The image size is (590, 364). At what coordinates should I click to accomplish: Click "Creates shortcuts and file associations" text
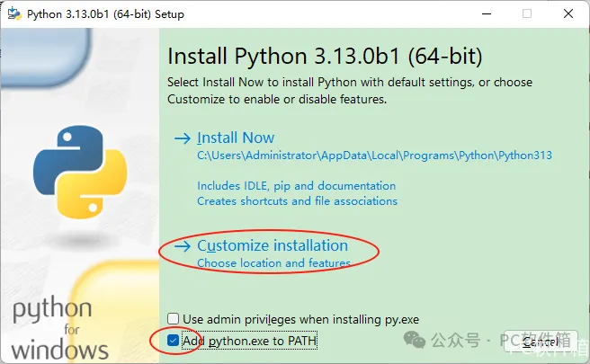click(298, 201)
